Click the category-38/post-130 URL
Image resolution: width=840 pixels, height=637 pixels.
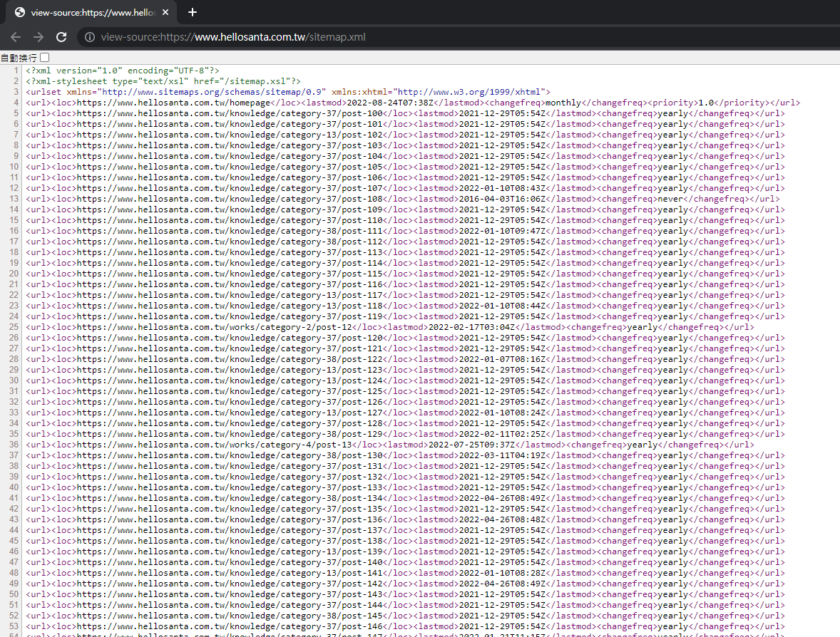click(x=230, y=455)
